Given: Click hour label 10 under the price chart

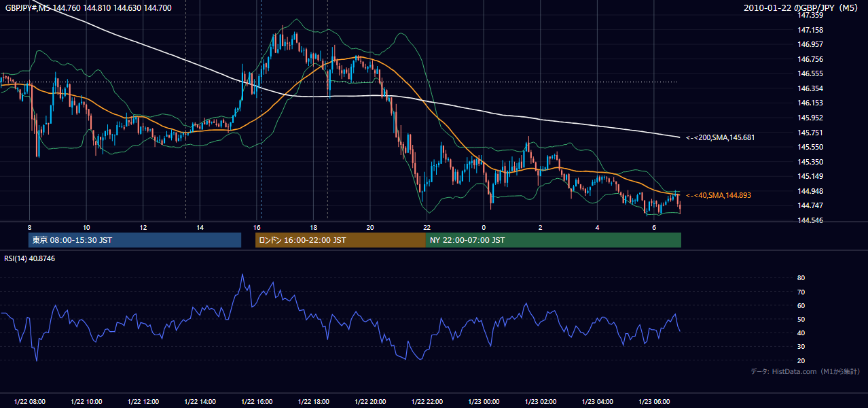Looking at the screenshot, I should pyautogui.click(x=86, y=227).
